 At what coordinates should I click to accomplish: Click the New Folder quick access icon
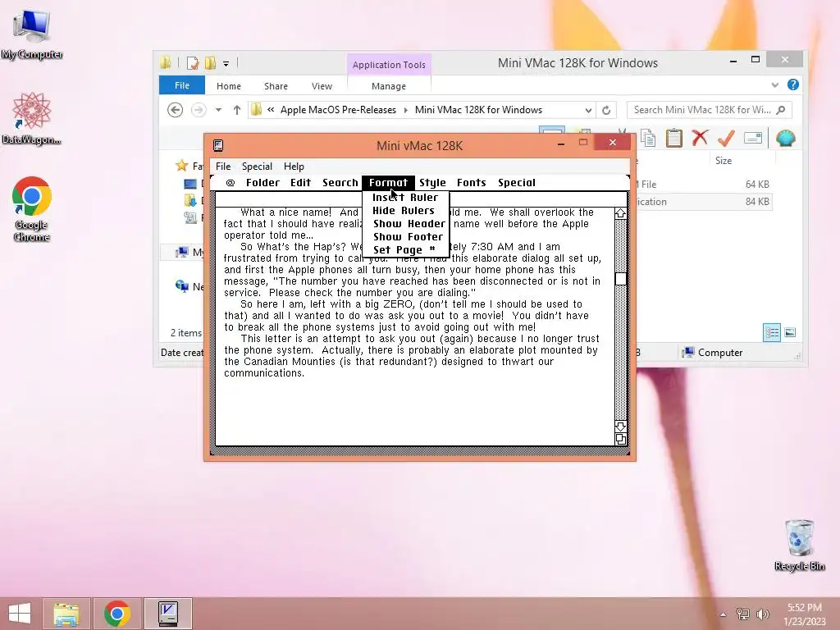tap(210, 63)
